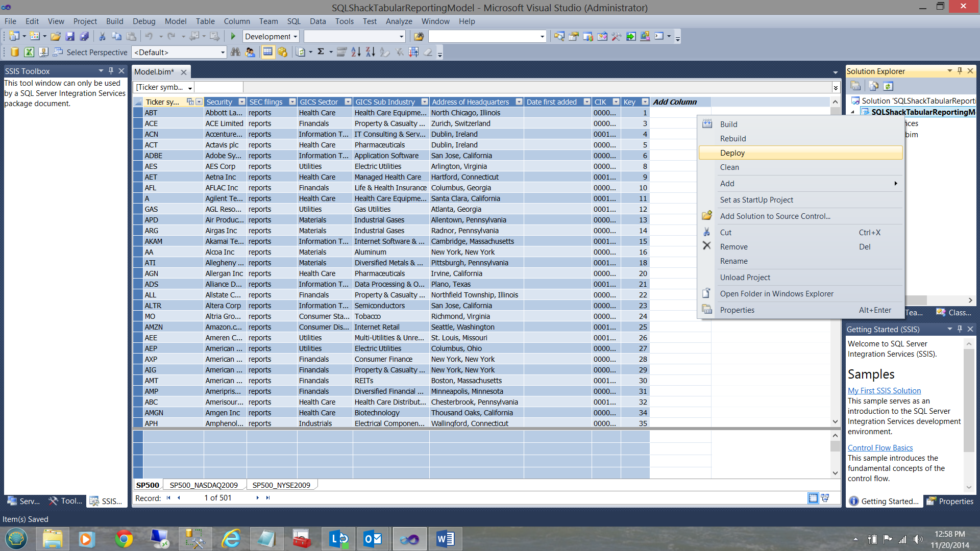Click Analyze in Excel icon
Viewport: 980px width, 551px height.
[x=29, y=52]
